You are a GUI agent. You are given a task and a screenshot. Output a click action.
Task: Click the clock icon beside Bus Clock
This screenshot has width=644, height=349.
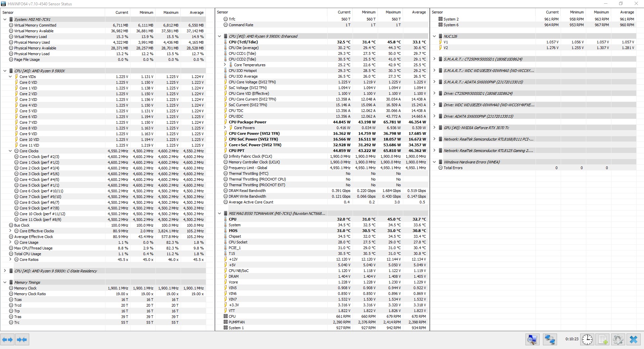(11, 225)
